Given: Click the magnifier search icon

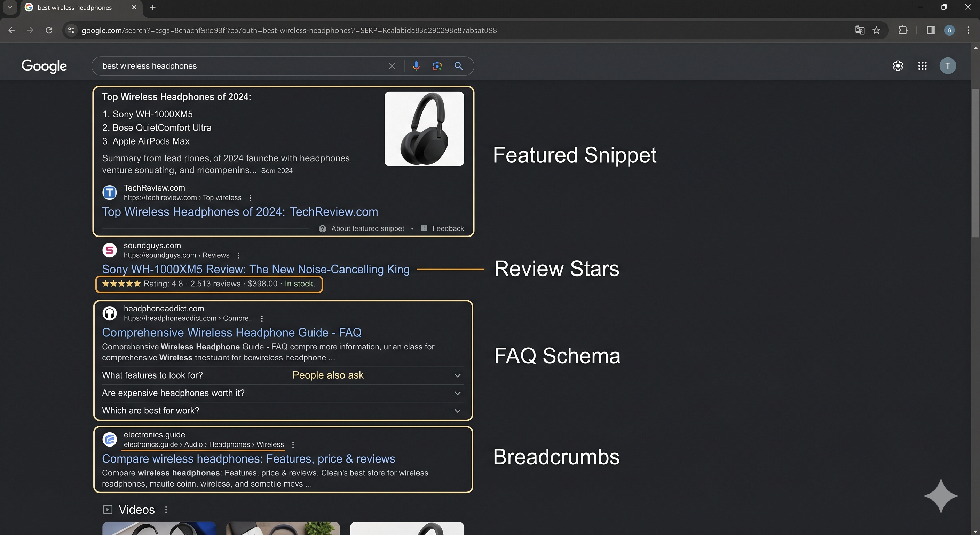Looking at the screenshot, I should [459, 66].
